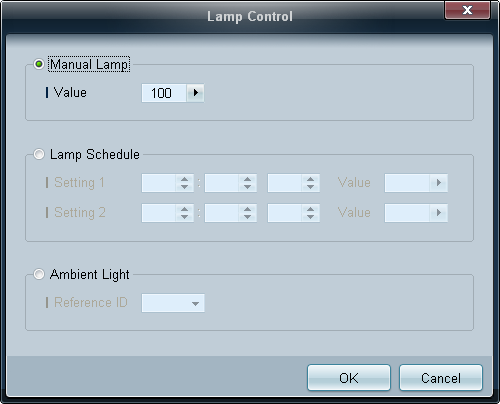Image resolution: width=500 pixels, height=404 pixels.
Task: Increase the Setting 1 minute spinner
Action: pyautogui.click(x=247, y=179)
